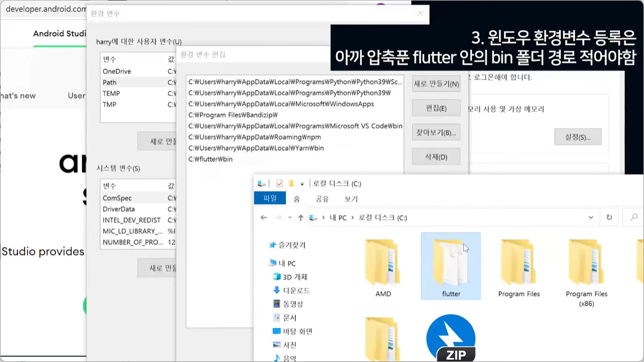Select 바탕 화면 in navigation pane
Image resolution: width=644 pixels, height=362 pixels.
292,331
